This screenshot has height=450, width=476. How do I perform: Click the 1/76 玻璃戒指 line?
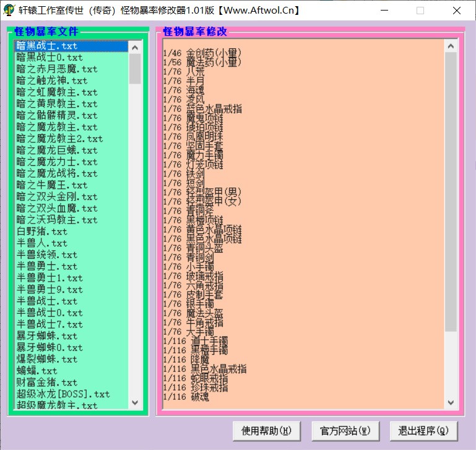[x=193, y=277]
